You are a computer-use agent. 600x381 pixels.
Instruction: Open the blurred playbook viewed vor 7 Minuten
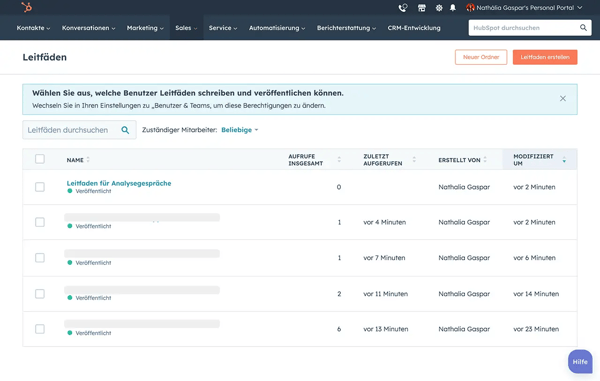(x=142, y=253)
